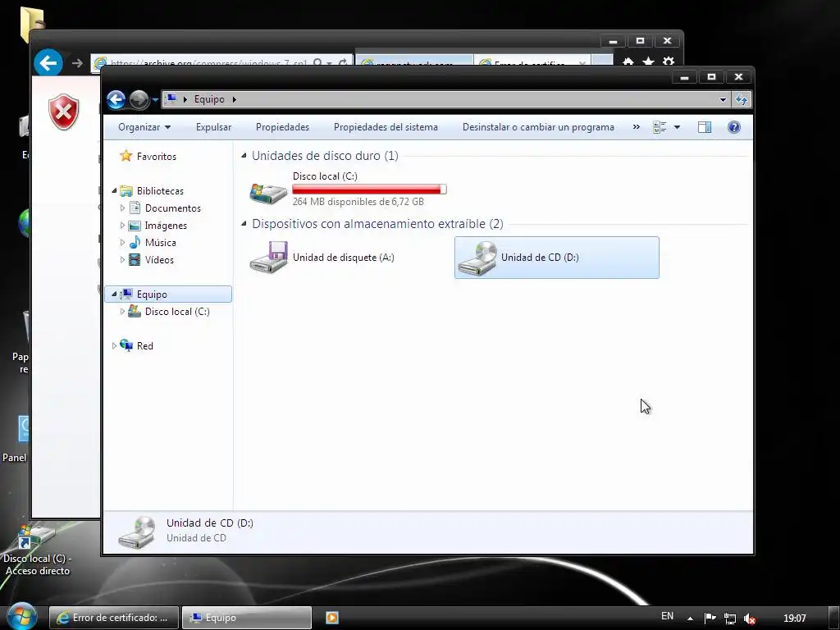Open Disco local (C) - Acceso directo shortcut
The width and height of the screenshot is (840, 630).
click(37, 549)
